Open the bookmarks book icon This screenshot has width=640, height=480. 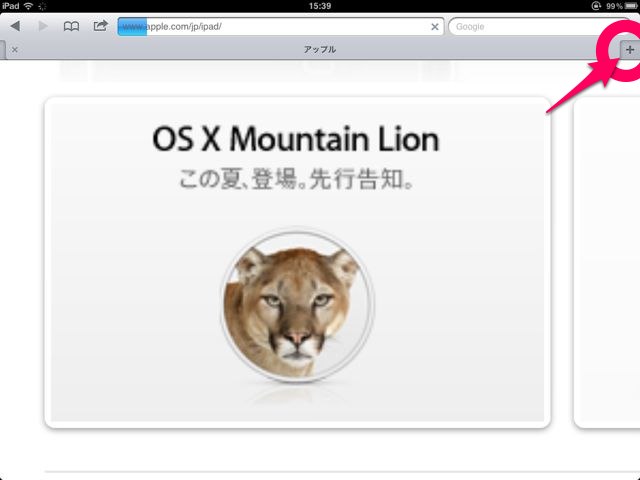pos(71,27)
